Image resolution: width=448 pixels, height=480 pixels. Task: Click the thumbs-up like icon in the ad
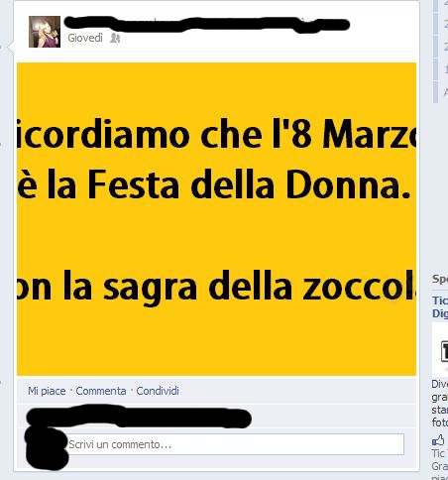pyautogui.click(x=438, y=440)
